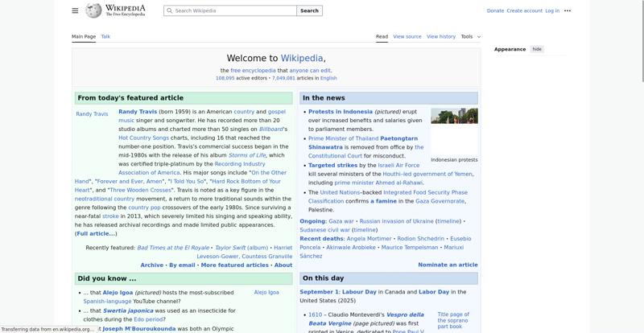
Task: Click the Search button
Action: (x=309, y=10)
